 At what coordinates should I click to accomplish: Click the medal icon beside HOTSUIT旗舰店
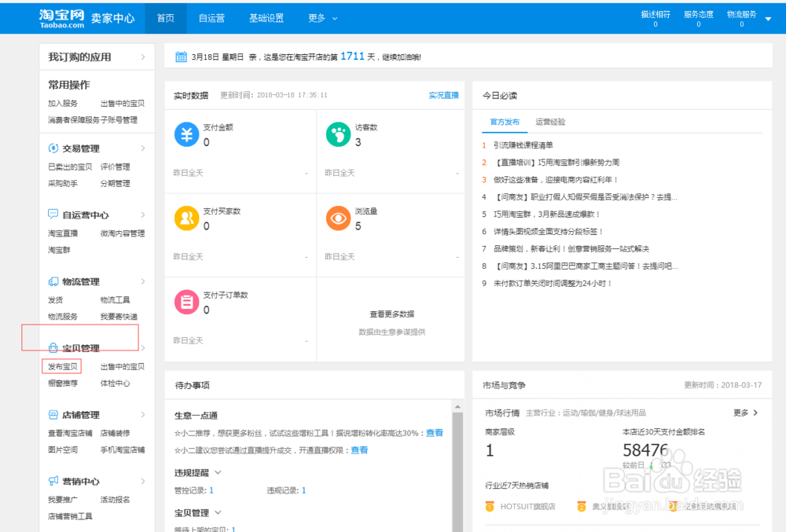[x=490, y=506]
